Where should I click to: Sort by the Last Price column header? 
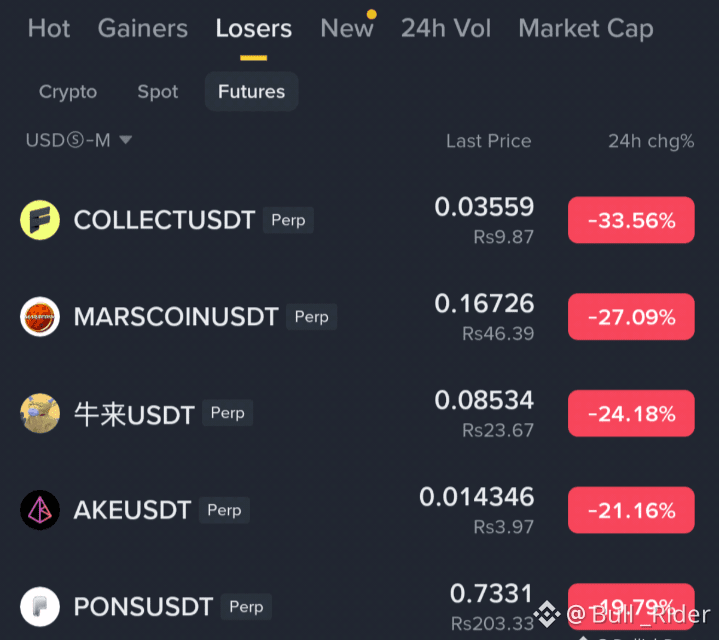pyautogui.click(x=489, y=141)
